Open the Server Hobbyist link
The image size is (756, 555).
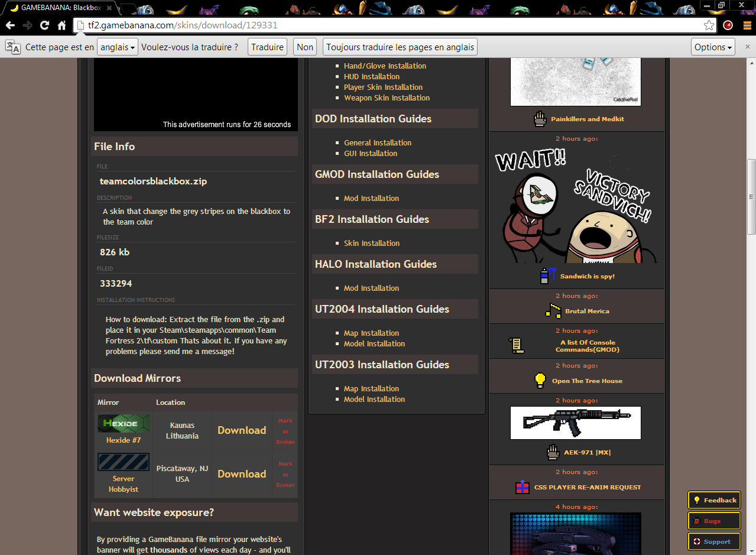click(124, 484)
